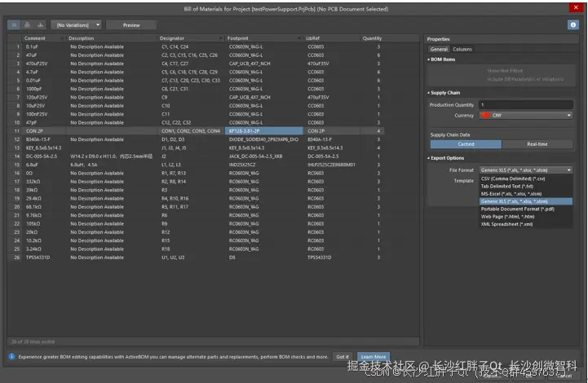Close the Bill of Materials dialog

576,7
